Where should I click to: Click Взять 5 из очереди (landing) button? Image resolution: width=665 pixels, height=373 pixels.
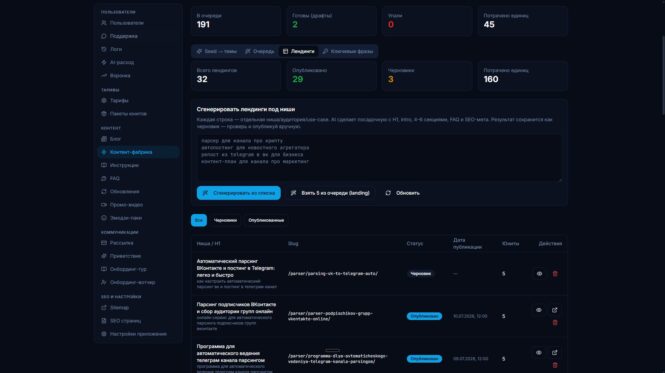pyautogui.click(x=330, y=193)
